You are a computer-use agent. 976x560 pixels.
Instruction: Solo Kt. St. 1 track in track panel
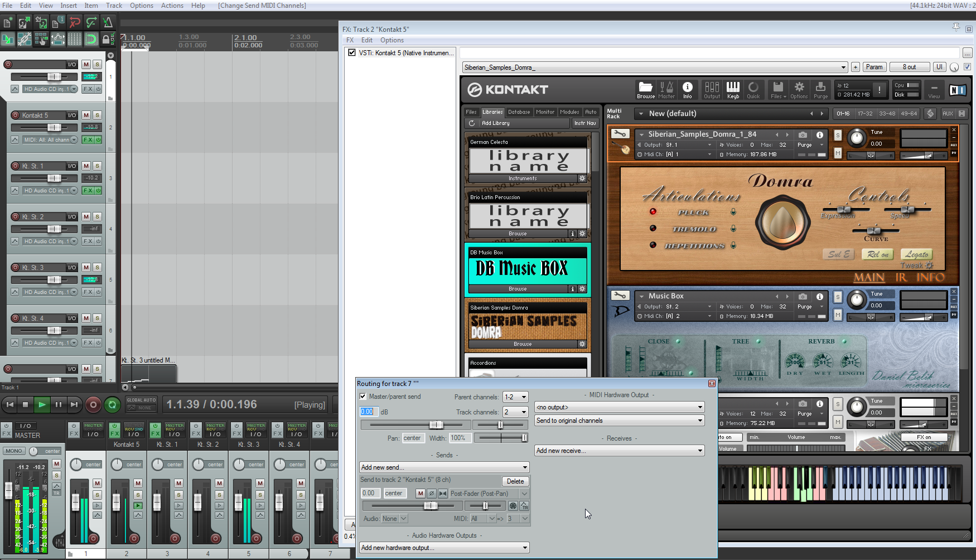point(97,166)
